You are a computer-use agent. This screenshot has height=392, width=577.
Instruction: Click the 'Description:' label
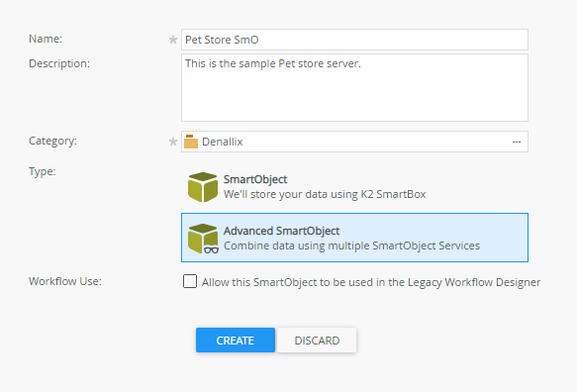point(59,63)
